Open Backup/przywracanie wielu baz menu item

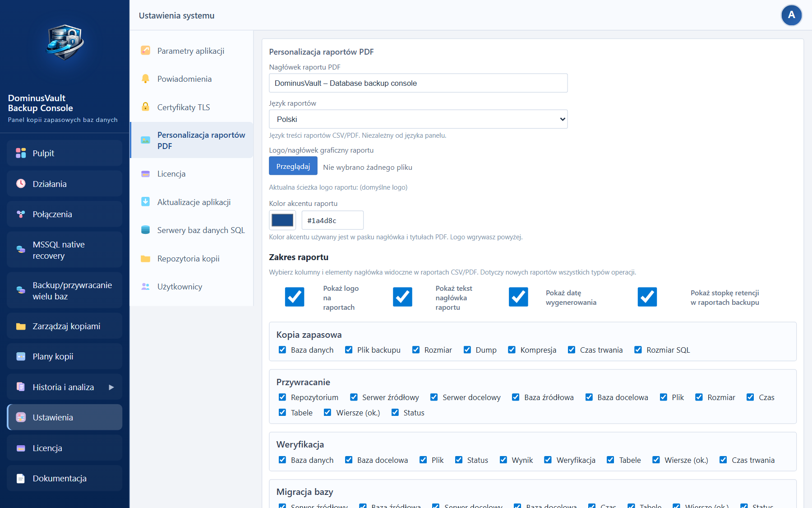tap(65, 290)
